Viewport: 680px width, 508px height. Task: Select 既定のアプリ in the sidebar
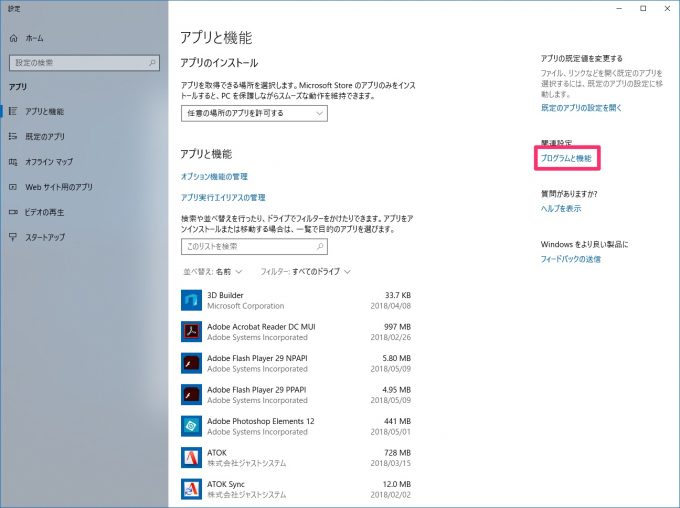point(45,137)
